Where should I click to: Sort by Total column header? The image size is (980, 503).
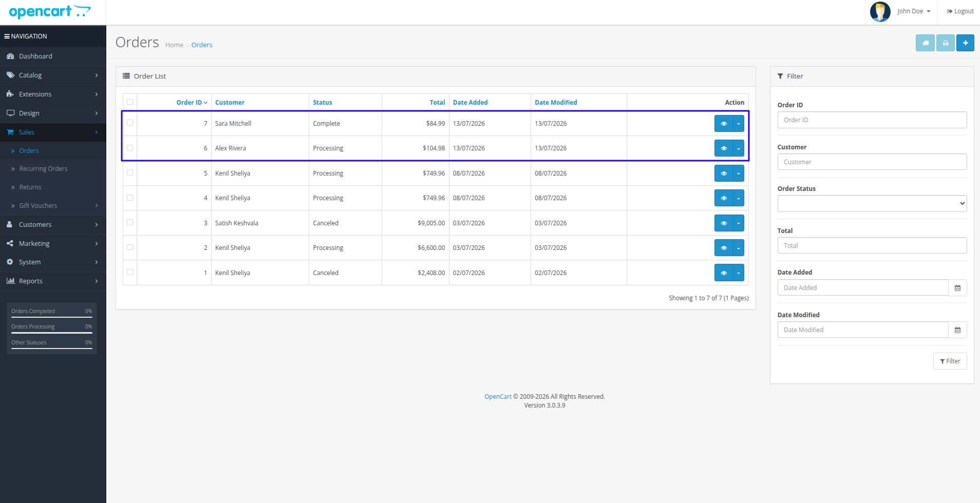[437, 103]
